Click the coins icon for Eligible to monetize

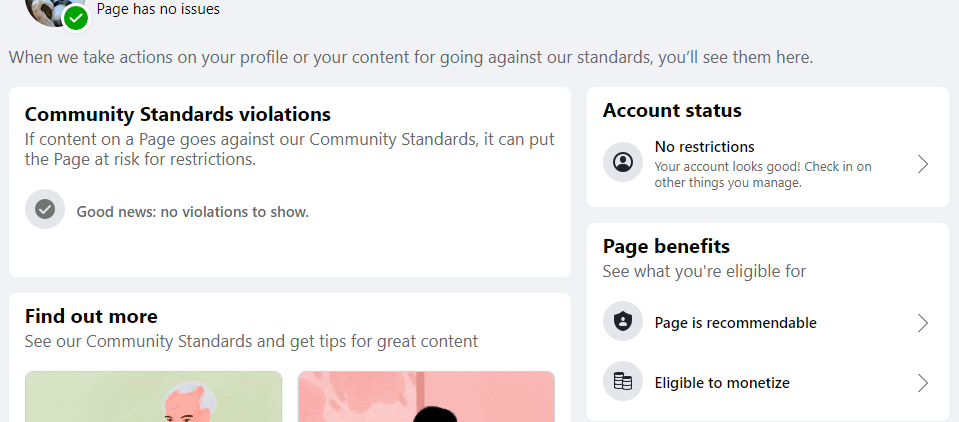[x=623, y=381]
